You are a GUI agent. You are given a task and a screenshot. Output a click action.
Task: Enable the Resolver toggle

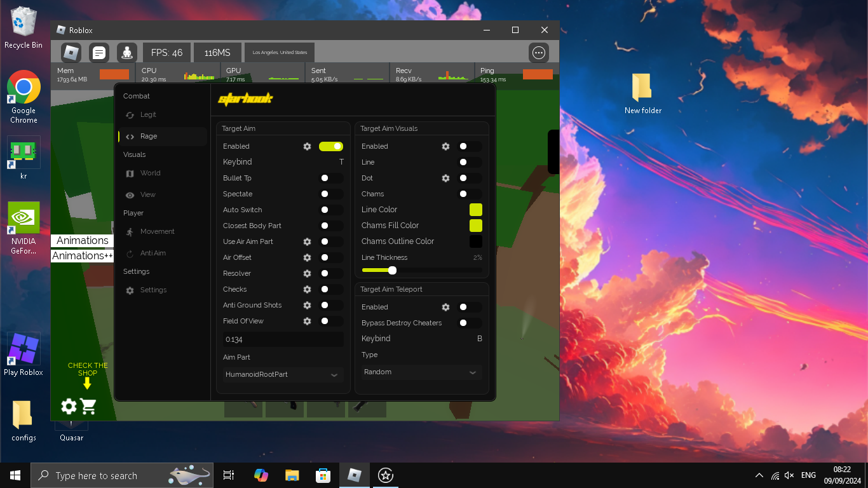331,273
